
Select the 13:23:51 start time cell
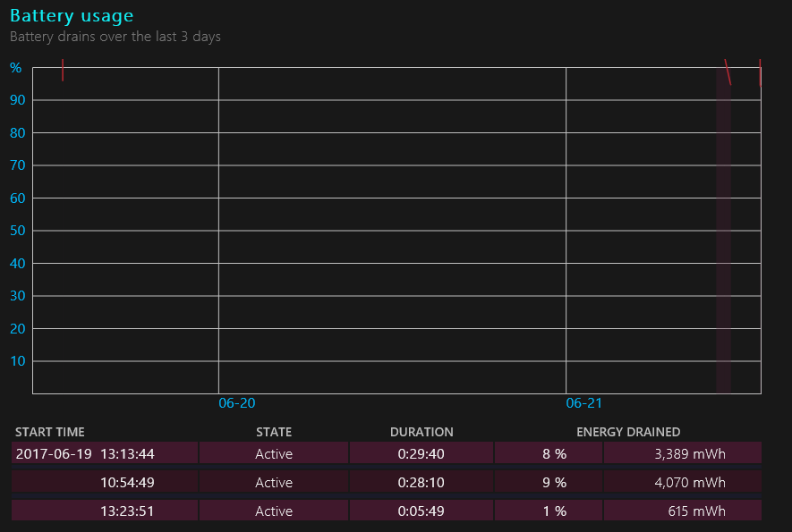(128, 511)
